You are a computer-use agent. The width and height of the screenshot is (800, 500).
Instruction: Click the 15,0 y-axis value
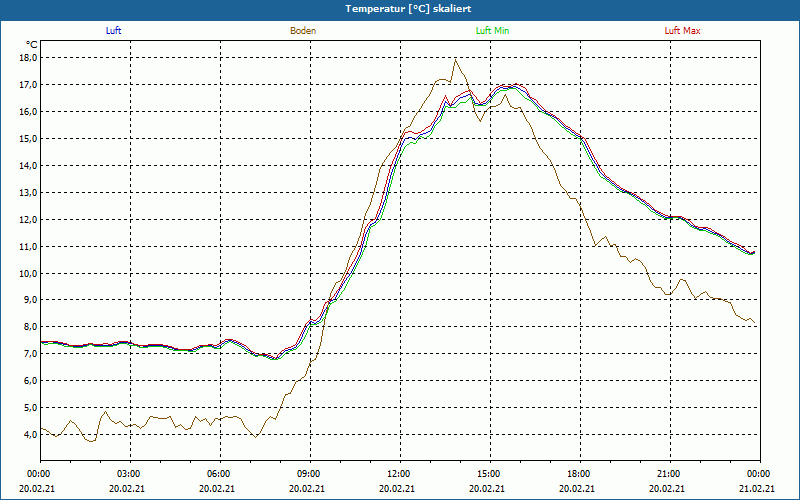(x=30, y=139)
